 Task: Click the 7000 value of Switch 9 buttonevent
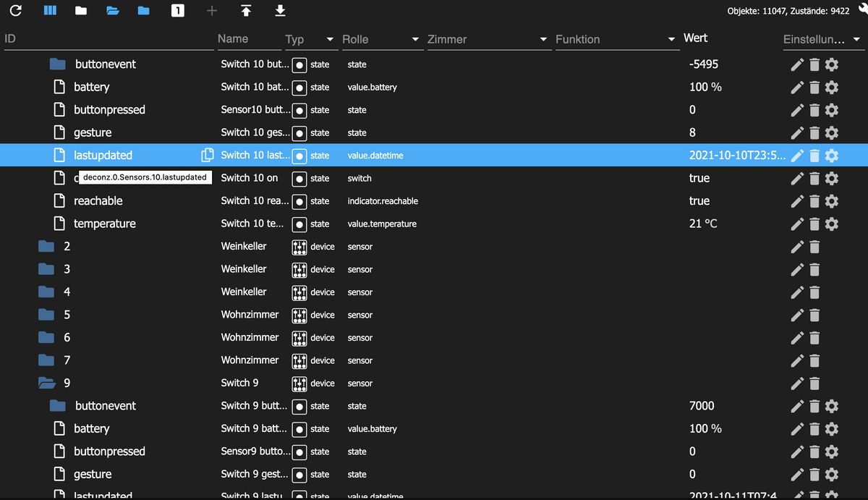pyautogui.click(x=702, y=407)
